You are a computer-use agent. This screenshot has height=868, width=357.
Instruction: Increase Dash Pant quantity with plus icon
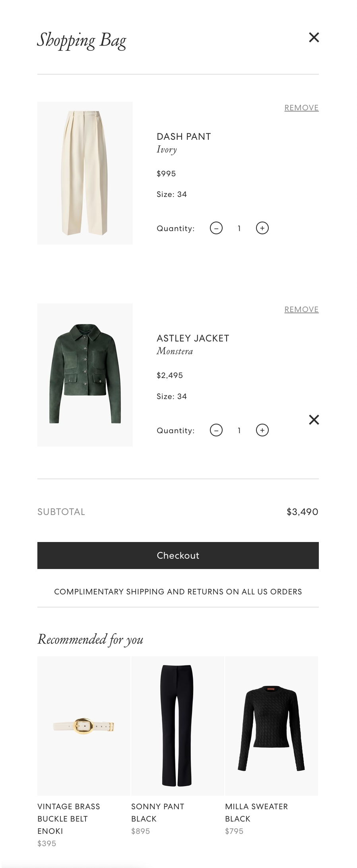tap(262, 228)
